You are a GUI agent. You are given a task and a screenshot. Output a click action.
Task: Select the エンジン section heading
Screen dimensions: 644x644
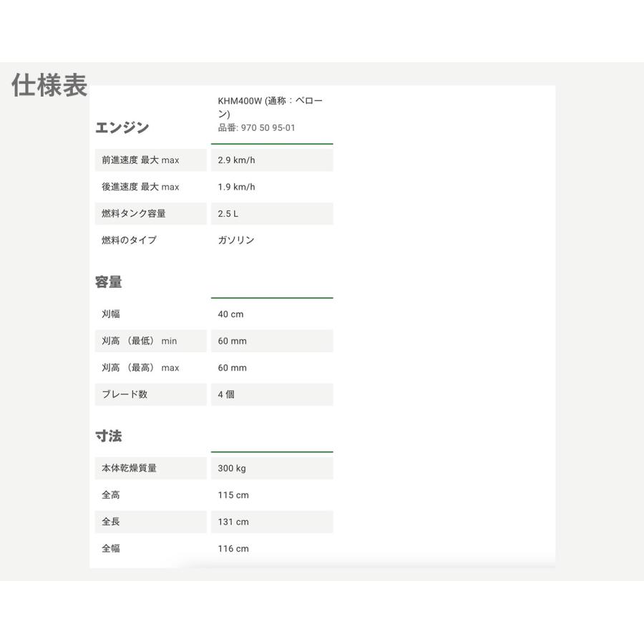(122, 127)
